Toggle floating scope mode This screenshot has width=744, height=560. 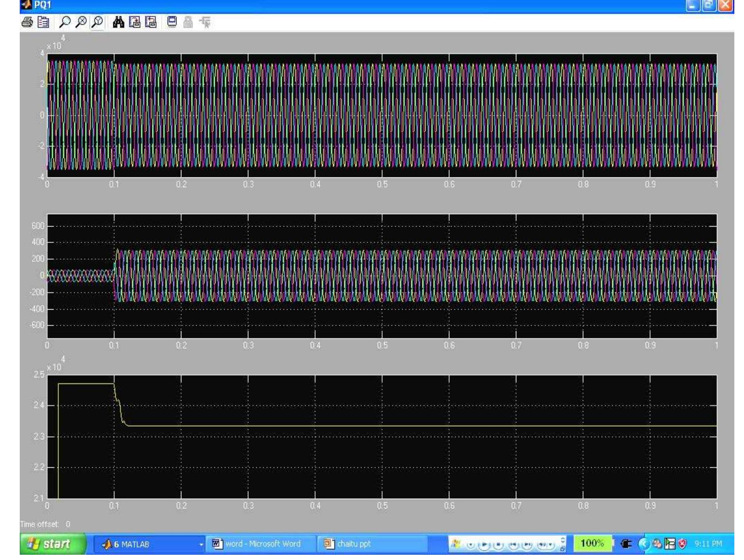point(172,23)
